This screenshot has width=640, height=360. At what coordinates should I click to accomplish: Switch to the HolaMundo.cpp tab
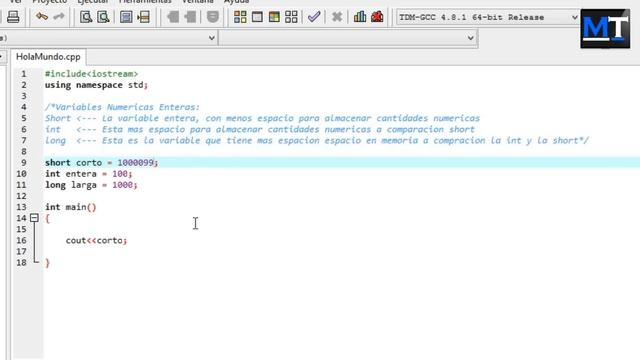tap(48, 57)
